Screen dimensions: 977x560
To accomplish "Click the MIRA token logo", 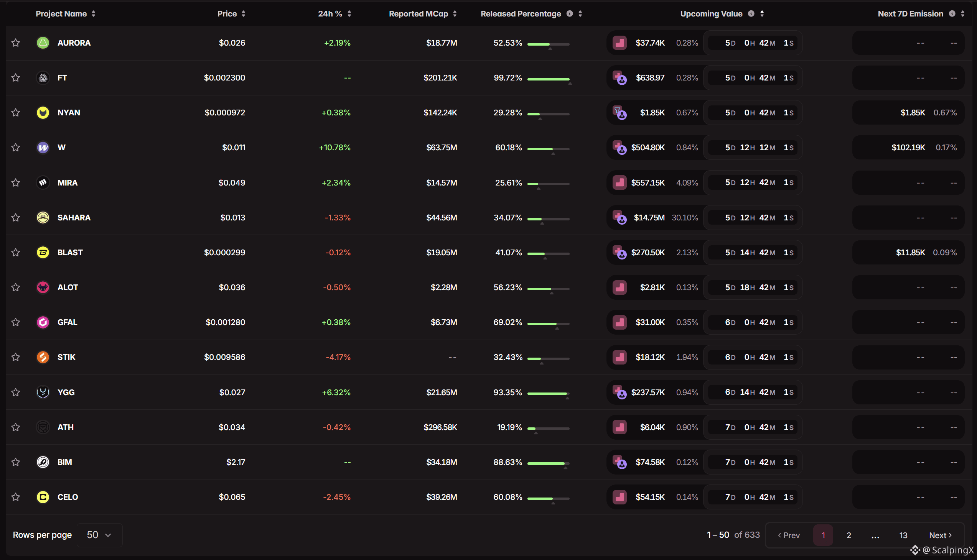I will [x=43, y=182].
